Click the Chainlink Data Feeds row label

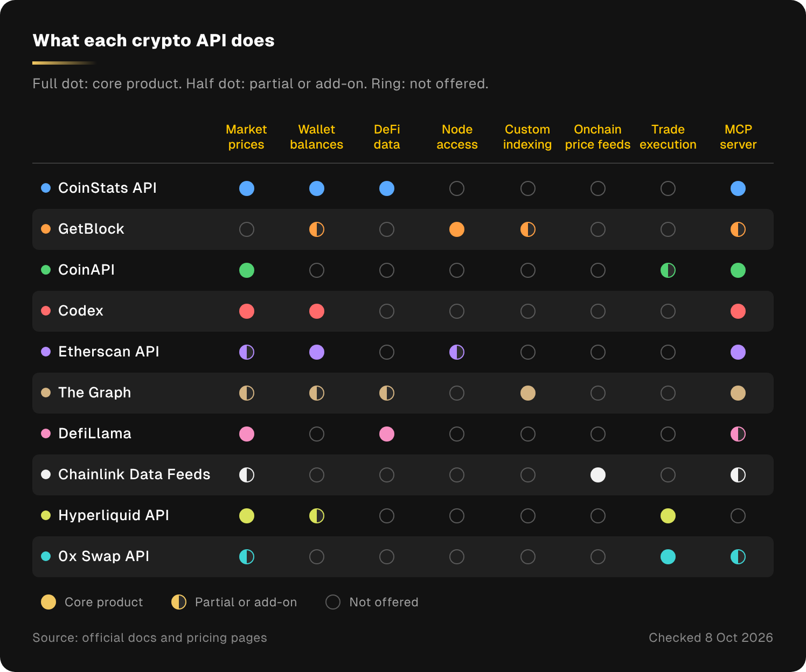coord(134,474)
